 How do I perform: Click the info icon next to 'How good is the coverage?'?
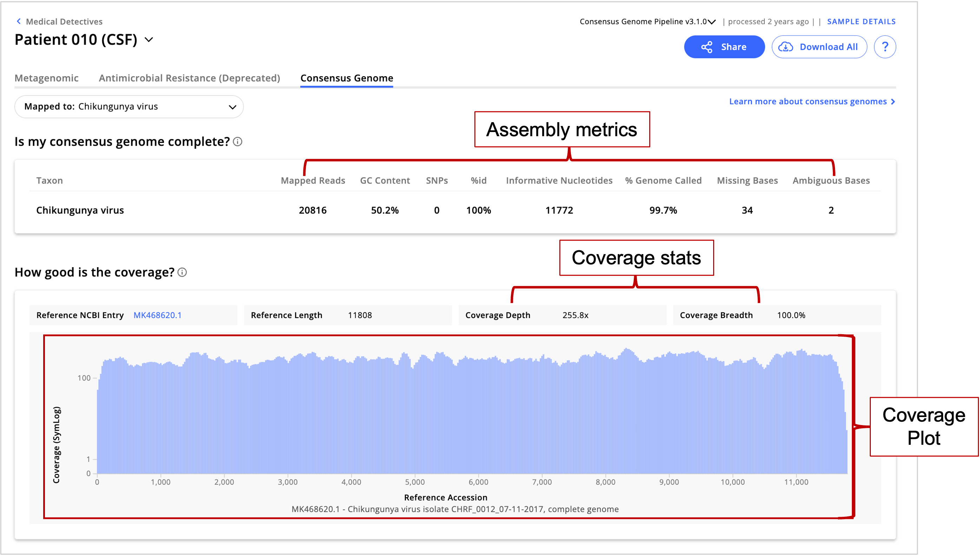coord(182,272)
